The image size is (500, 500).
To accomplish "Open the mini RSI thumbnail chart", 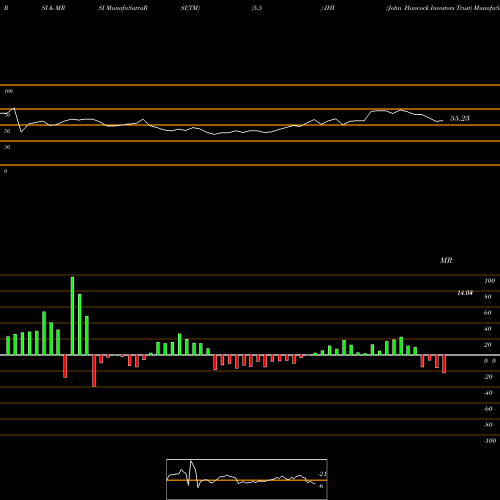I will point(247,479).
